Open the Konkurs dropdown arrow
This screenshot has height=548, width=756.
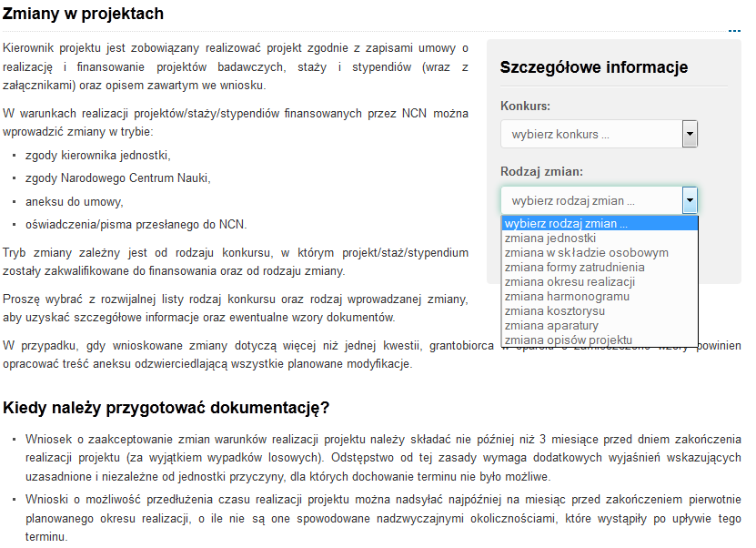[x=690, y=134]
